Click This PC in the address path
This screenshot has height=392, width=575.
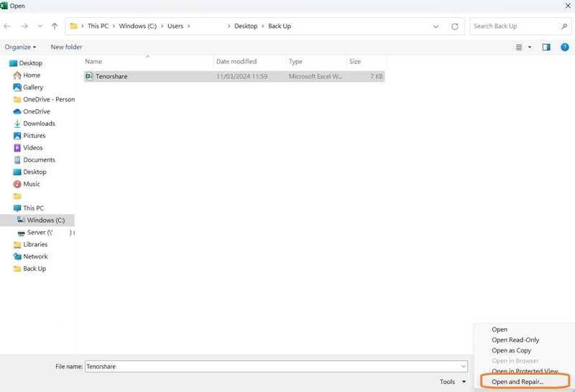(x=98, y=26)
